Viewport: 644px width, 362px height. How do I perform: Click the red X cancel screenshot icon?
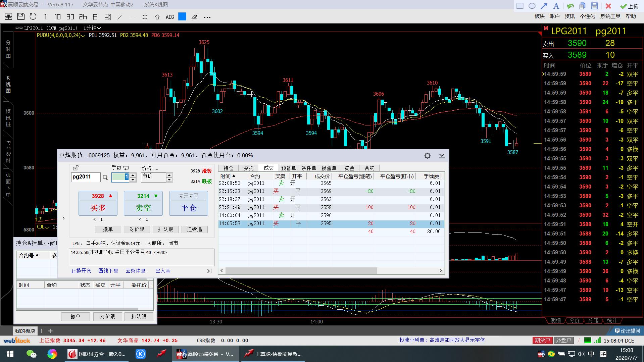pos(608,6)
